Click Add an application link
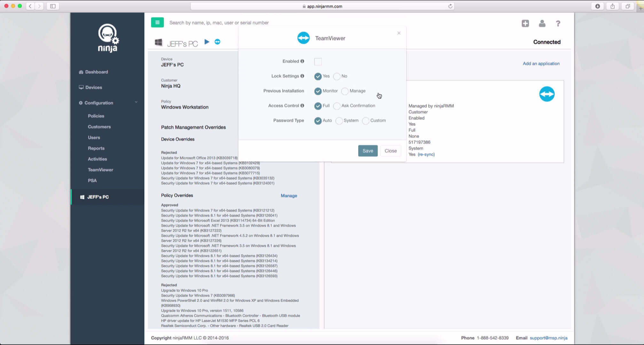 [541, 64]
